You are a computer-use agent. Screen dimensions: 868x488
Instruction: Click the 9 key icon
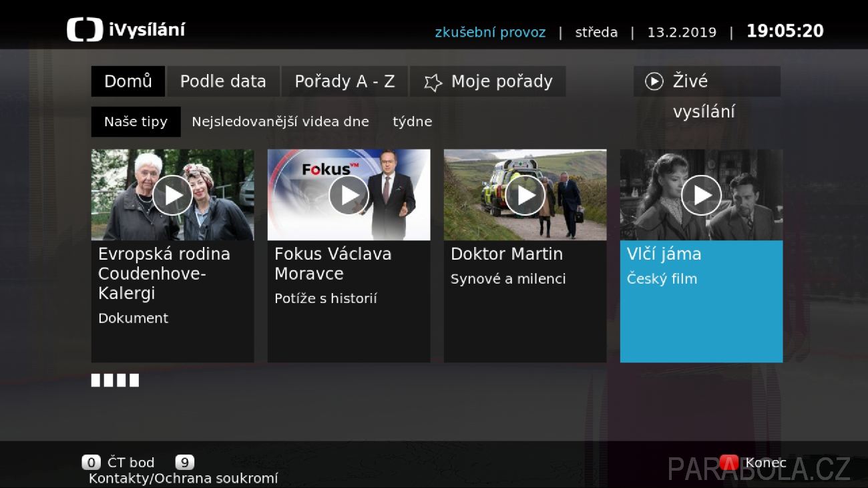click(x=184, y=463)
